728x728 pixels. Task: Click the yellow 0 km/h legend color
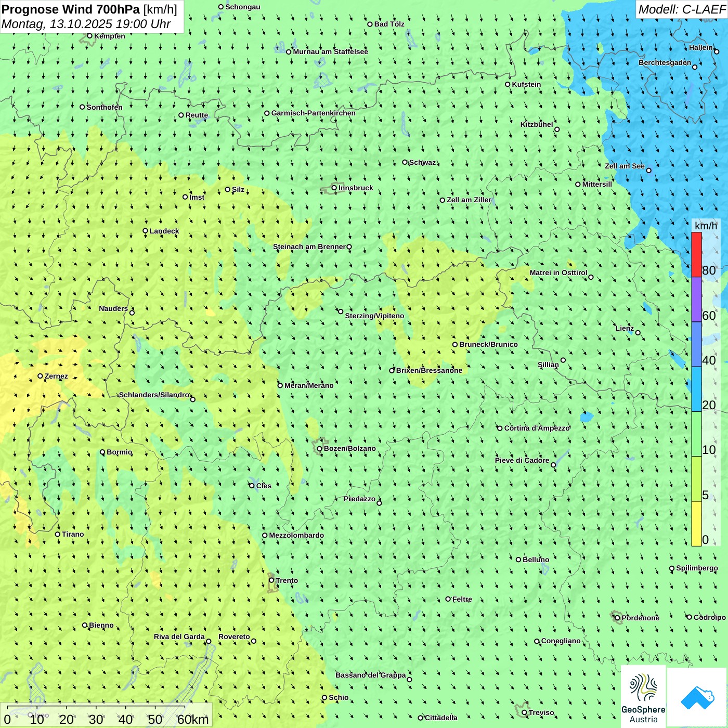tap(696, 524)
